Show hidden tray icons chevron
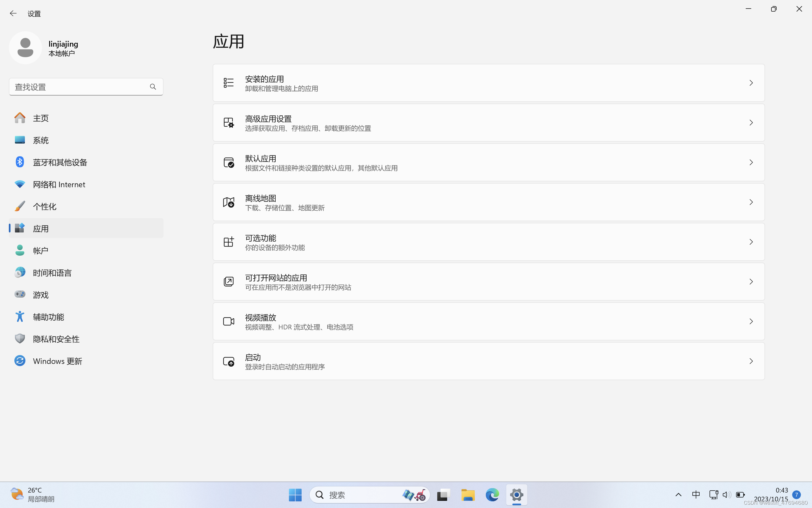The width and height of the screenshot is (812, 508). coord(678,494)
